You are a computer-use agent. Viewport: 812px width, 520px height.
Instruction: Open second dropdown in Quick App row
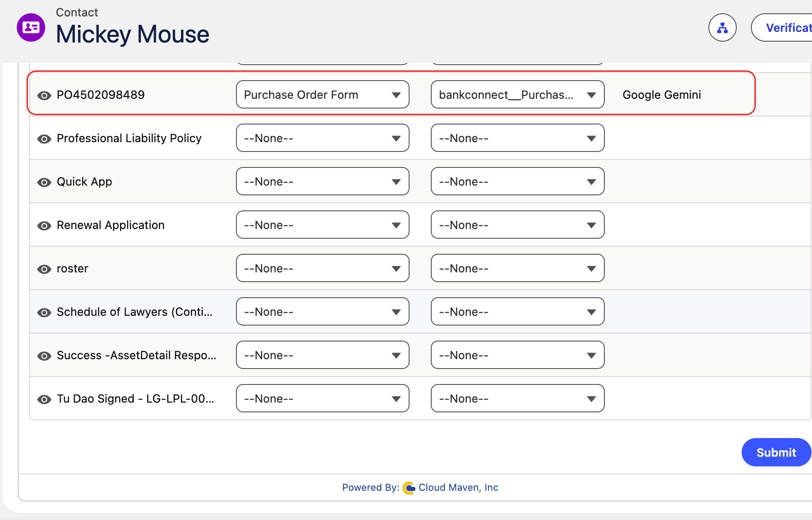(x=518, y=181)
